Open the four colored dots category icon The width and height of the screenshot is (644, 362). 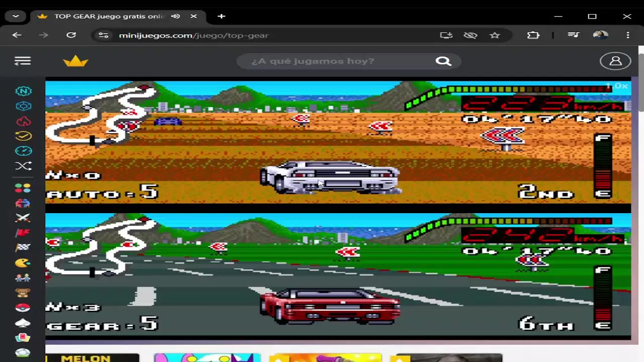coord(23,188)
